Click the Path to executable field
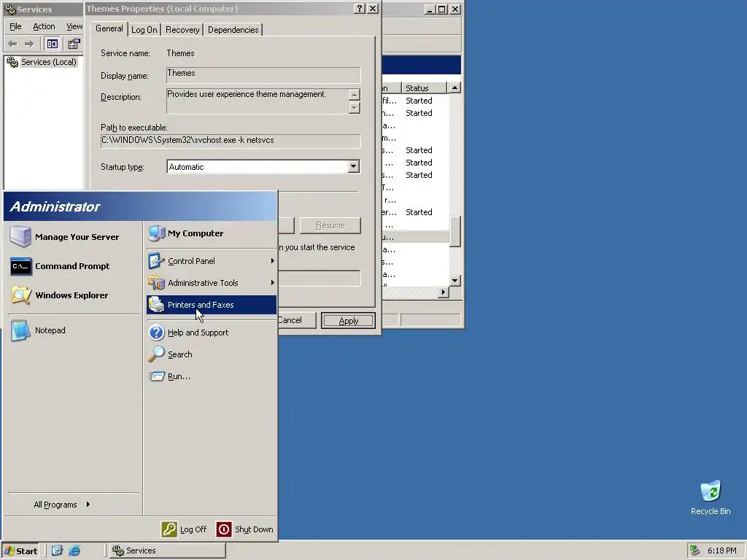This screenshot has width=747, height=560. click(231, 141)
